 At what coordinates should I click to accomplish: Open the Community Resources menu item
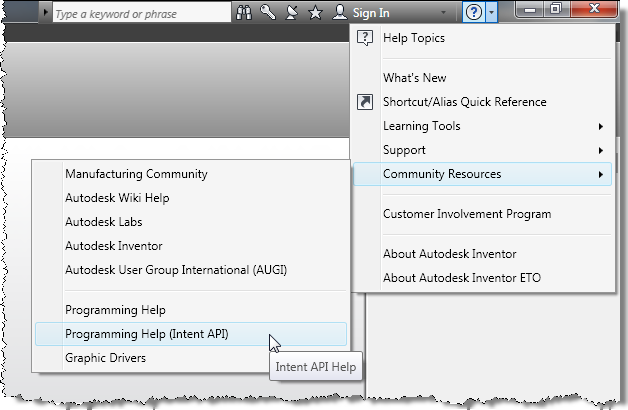pyautogui.click(x=442, y=174)
